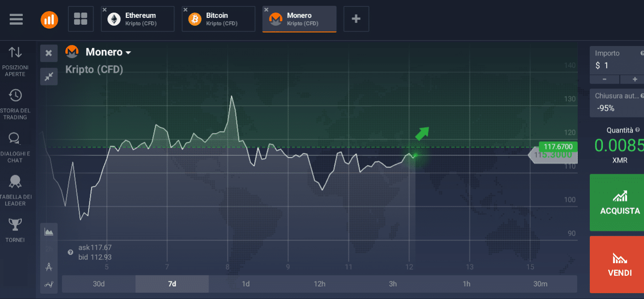Close the chart with X button
Image resolution: width=644 pixels, height=299 pixels.
point(49,53)
